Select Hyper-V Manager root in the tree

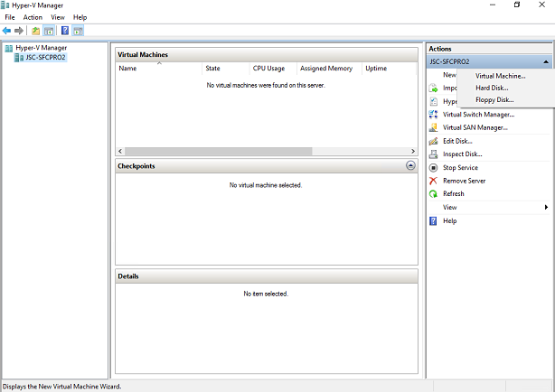click(41, 48)
